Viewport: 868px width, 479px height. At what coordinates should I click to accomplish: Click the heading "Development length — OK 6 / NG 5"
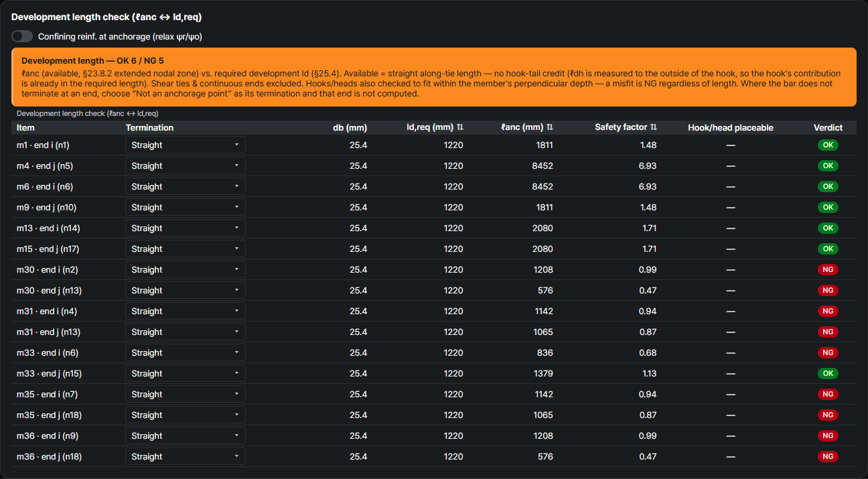(92, 60)
